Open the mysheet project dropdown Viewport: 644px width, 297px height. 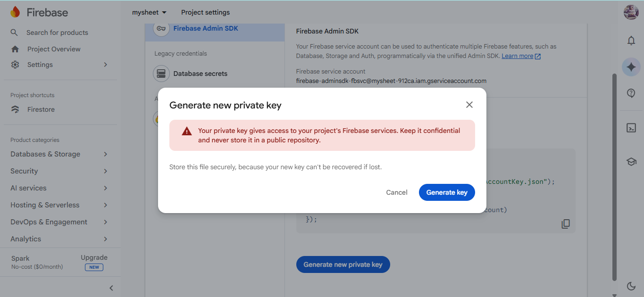(149, 12)
